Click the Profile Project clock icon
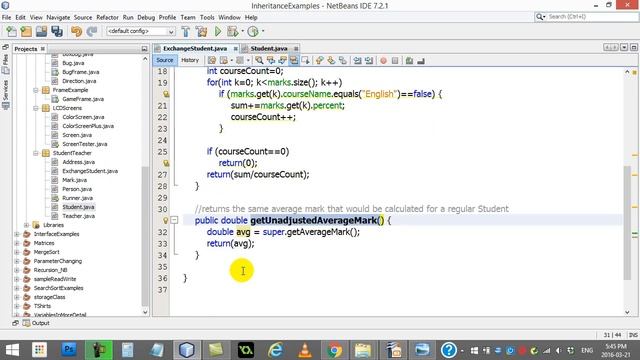The width and height of the screenshot is (640, 360). 253,31
